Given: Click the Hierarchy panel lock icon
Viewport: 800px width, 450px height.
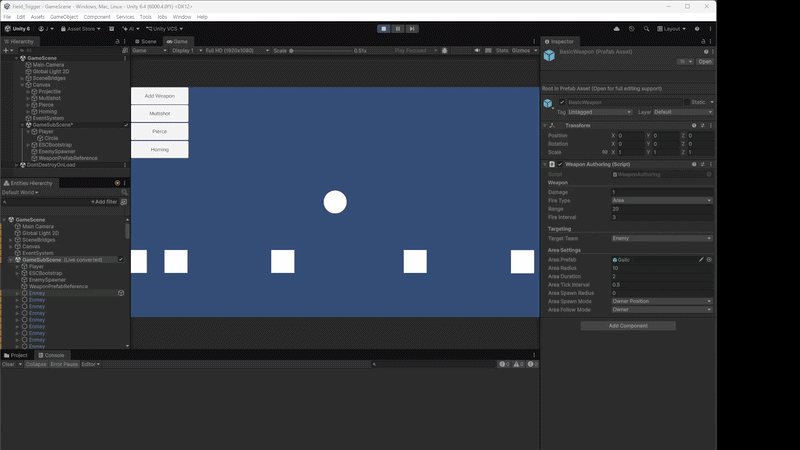Looking at the screenshot, I should point(117,41).
